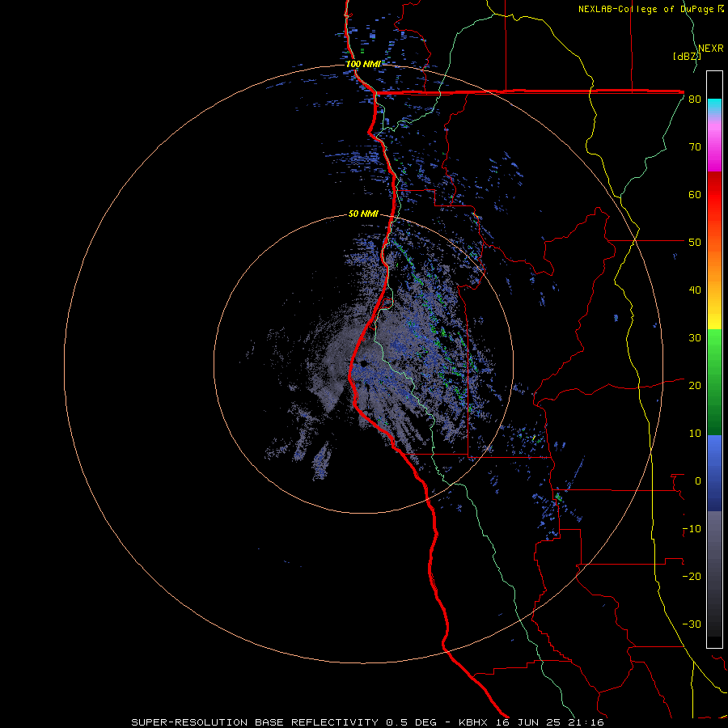Click the 100 NMI range ring label

(363, 64)
